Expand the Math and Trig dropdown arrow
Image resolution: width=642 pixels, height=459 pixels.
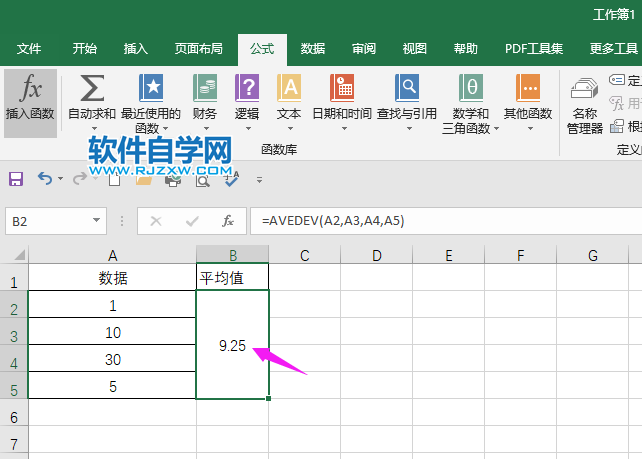[x=496, y=129]
